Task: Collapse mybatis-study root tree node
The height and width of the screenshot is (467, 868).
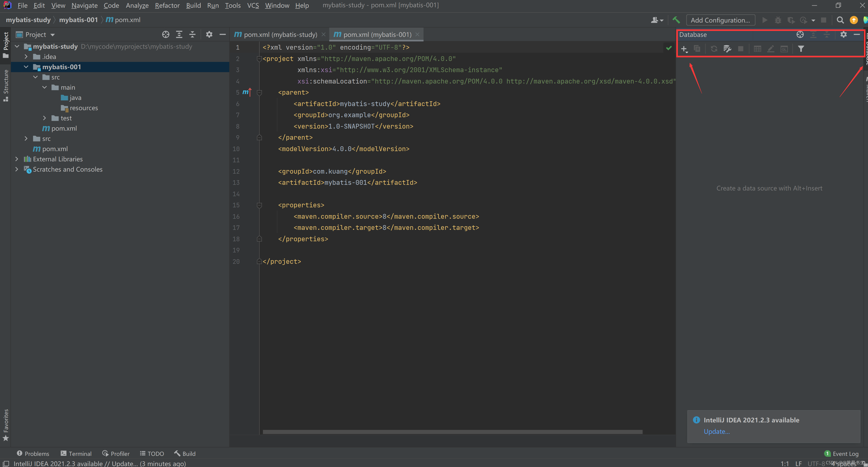Action: 17,46
